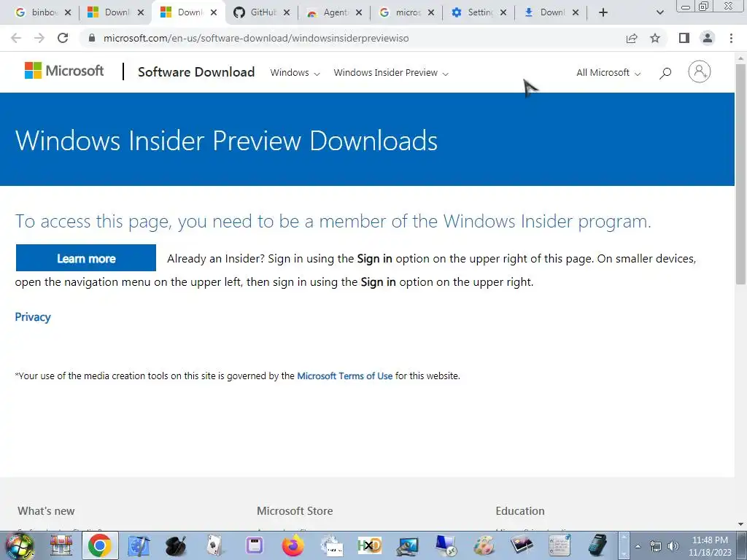Expand the Windows Insider Preview menu

point(391,73)
